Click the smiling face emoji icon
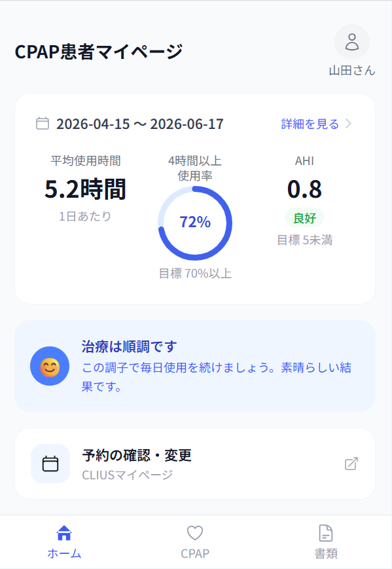 pyautogui.click(x=50, y=366)
